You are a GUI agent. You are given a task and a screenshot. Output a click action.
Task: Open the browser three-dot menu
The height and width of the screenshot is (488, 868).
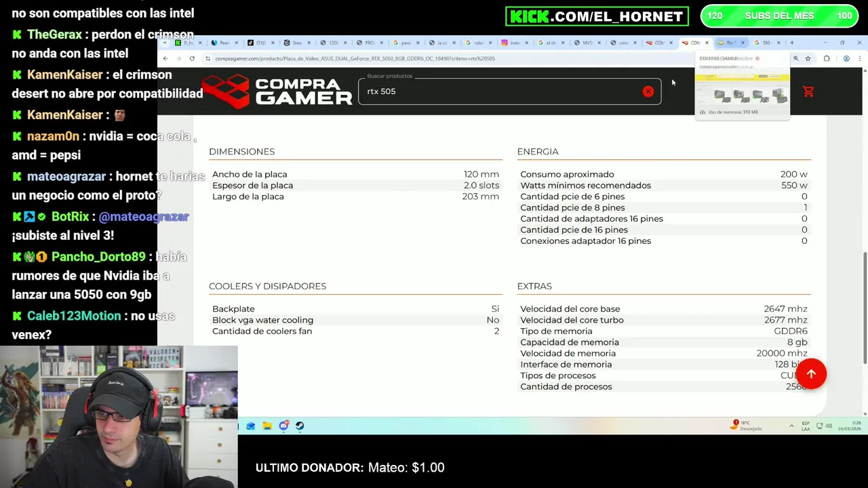point(860,58)
